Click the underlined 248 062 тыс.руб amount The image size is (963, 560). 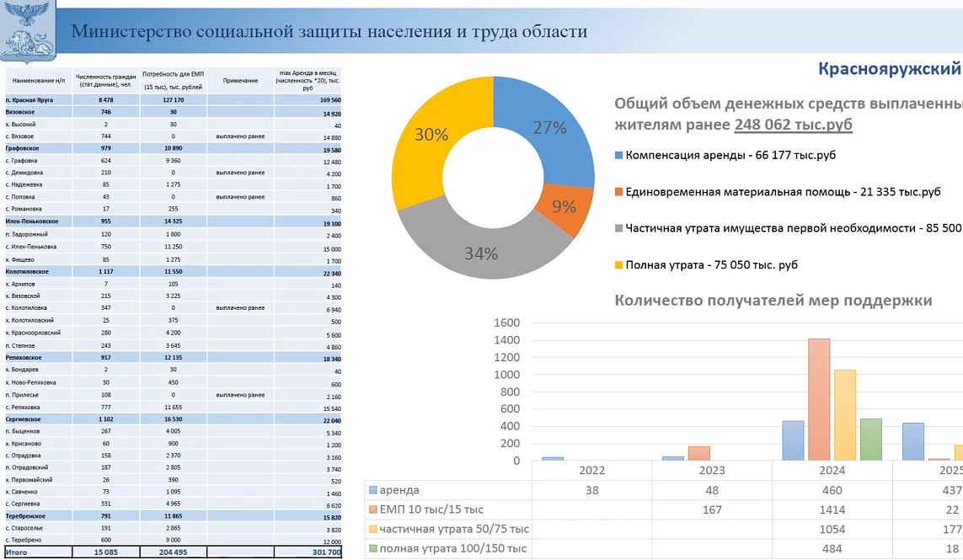(x=793, y=125)
